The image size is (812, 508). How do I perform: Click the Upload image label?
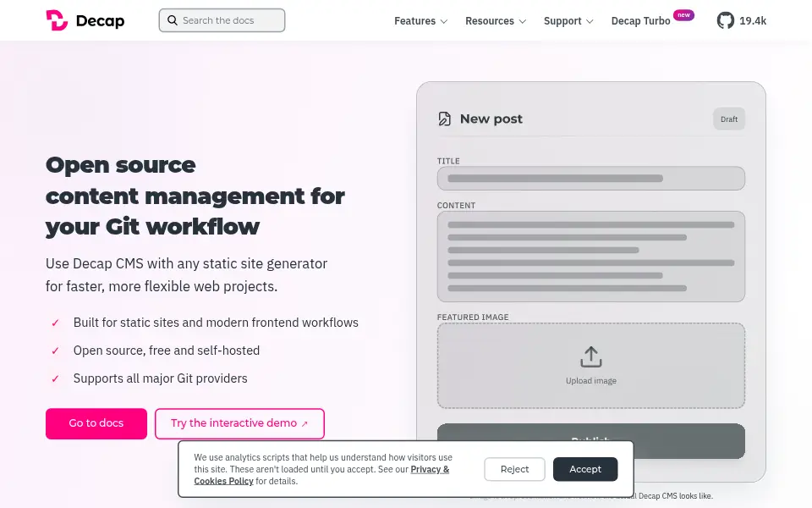(x=591, y=381)
